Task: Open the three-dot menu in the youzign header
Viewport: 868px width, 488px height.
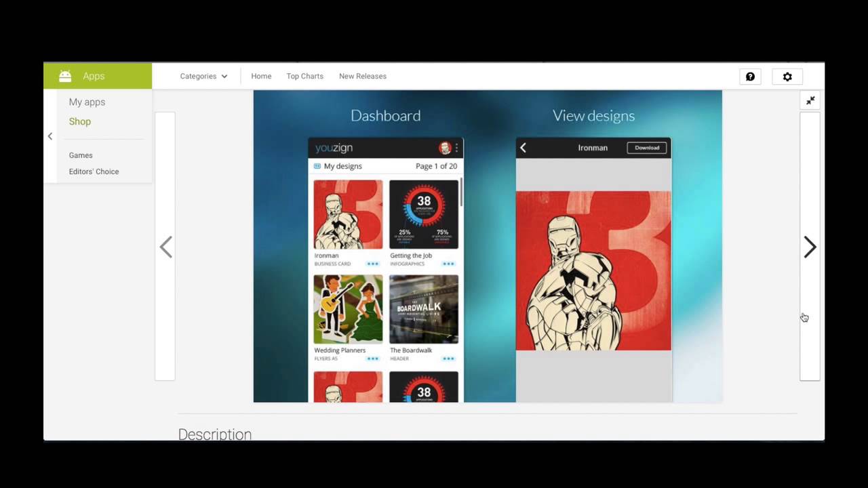Action: click(x=457, y=148)
